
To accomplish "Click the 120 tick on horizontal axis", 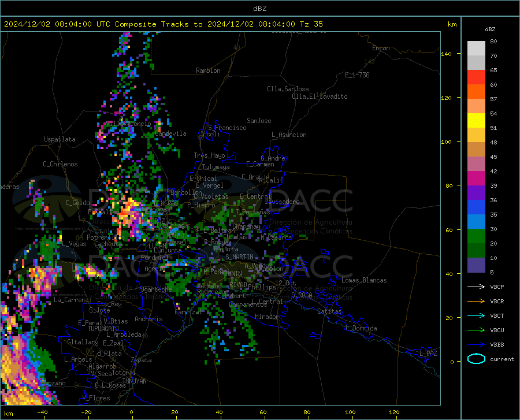I will coord(394,412).
